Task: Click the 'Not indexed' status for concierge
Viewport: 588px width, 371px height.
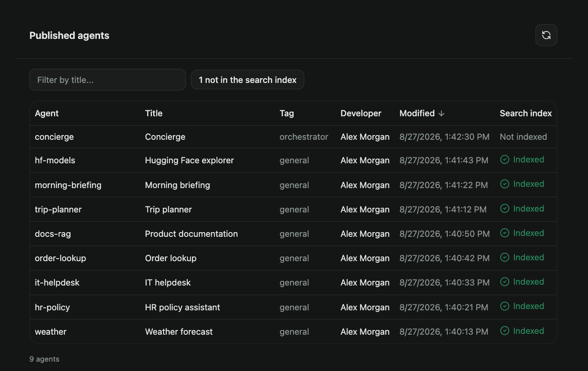Action: tap(523, 137)
